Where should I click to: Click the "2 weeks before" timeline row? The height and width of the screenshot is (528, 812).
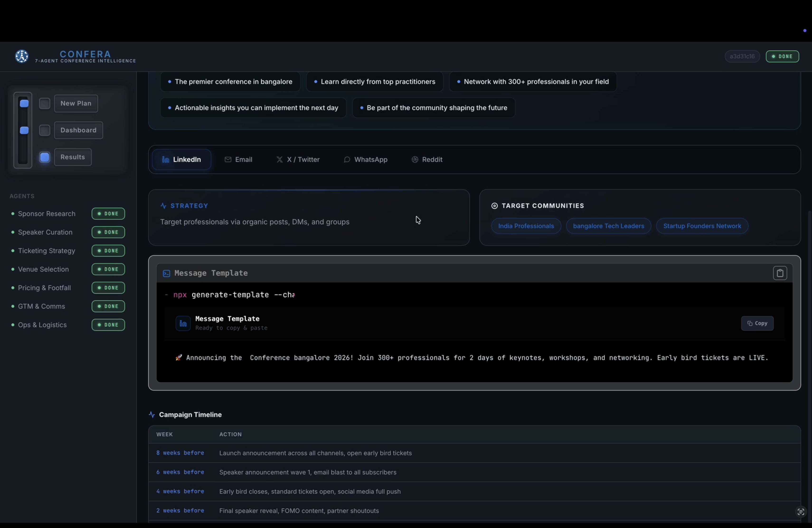pyautogui.click(x=474, y=511)
